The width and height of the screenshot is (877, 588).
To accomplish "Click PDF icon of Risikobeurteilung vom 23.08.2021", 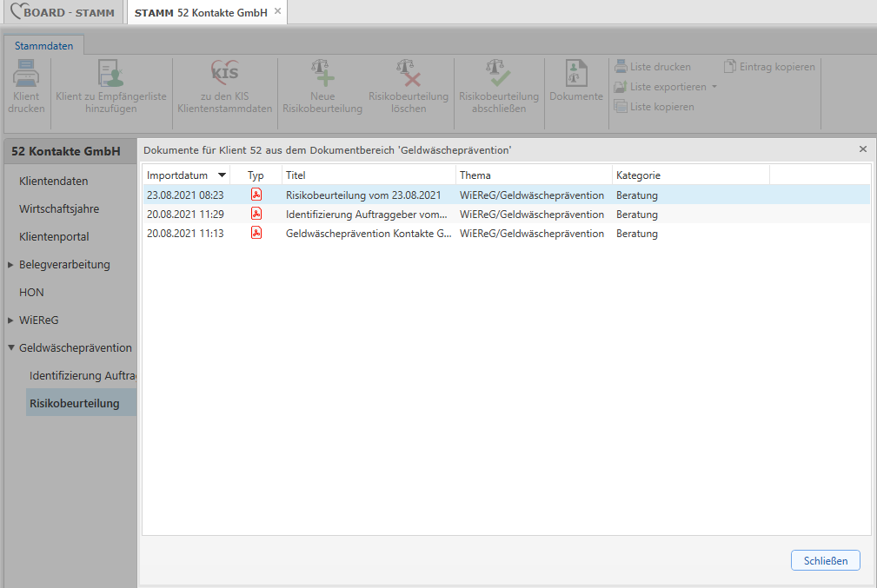I will (x=256, y=195).
